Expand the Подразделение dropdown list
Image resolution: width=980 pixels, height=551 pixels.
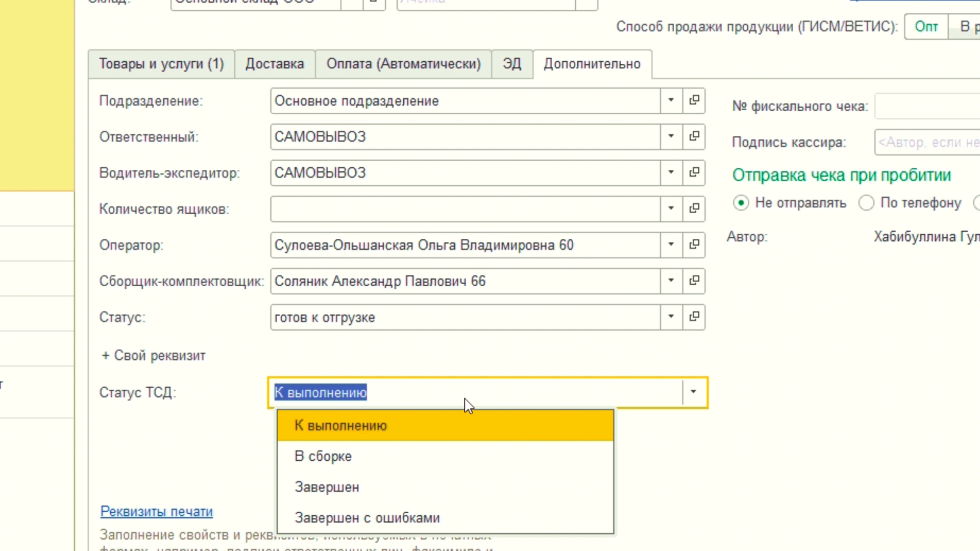coord(671,101)
